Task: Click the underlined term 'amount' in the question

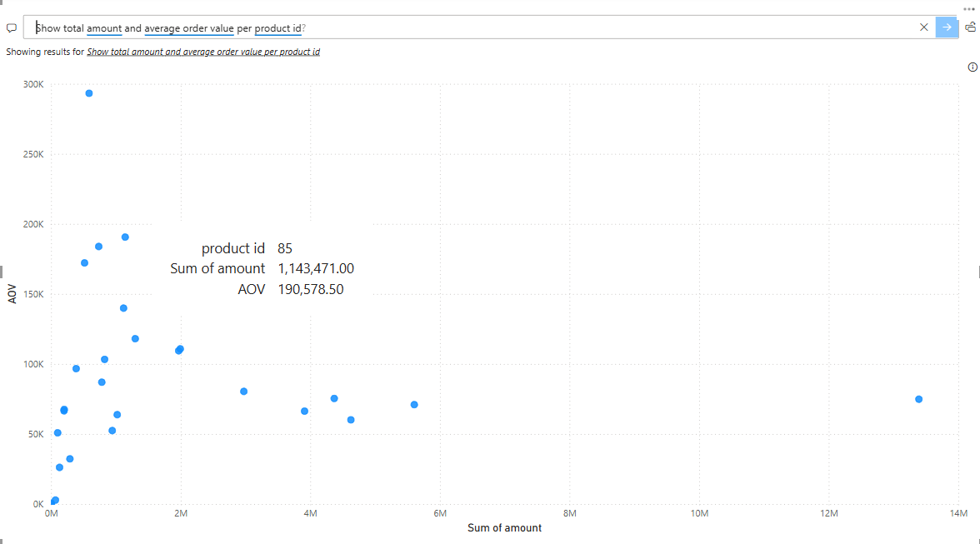Action: point(104,28)
